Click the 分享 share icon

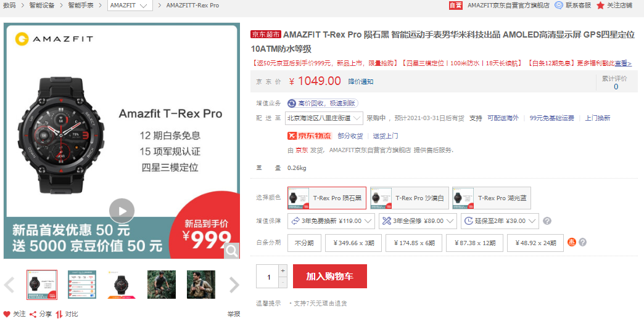33,314
